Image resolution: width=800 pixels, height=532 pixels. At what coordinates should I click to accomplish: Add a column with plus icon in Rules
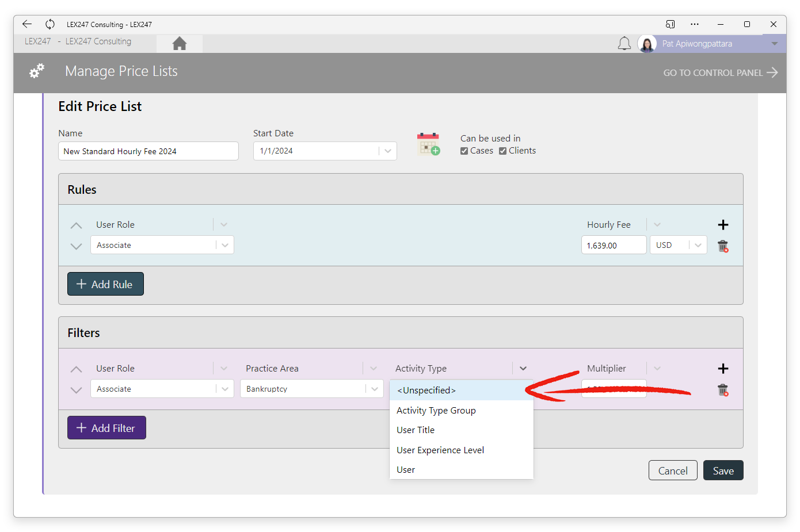point(723,225)
